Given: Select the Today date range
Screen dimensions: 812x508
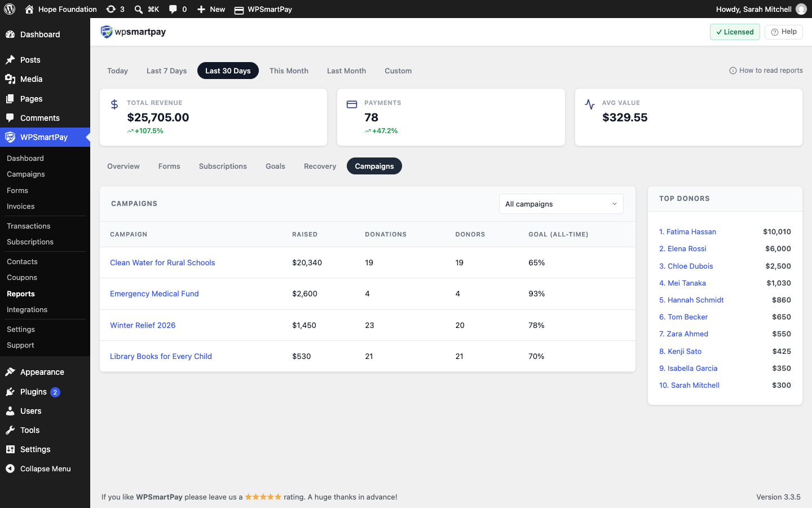Looking at the screenshot, I should coord(117,71).
